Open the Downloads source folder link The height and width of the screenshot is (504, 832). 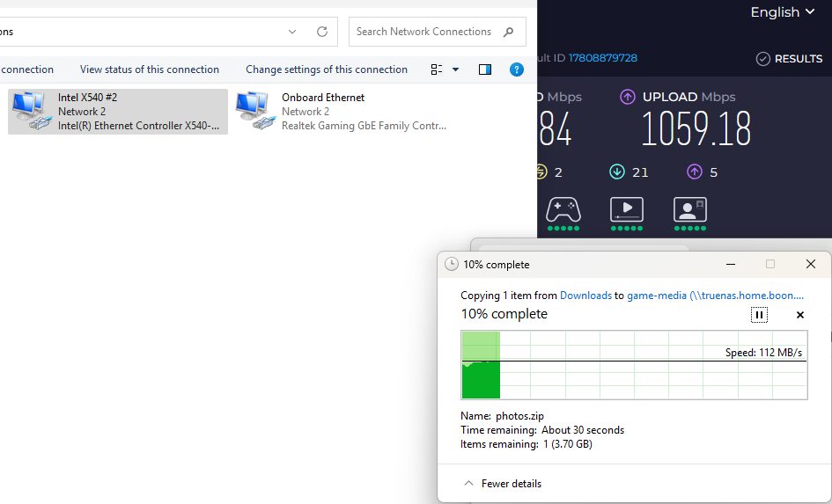click(x=585, y=296)
